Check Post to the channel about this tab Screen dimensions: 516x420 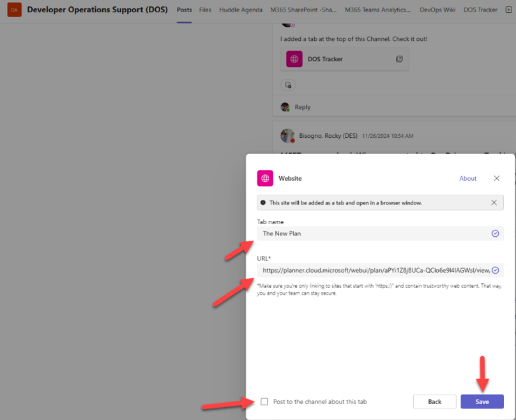(264, 401)
